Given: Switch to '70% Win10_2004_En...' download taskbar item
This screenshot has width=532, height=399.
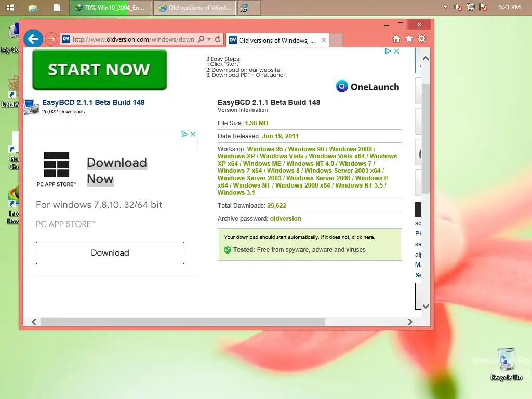Looking at the screenshot, I should click(111, 7).
